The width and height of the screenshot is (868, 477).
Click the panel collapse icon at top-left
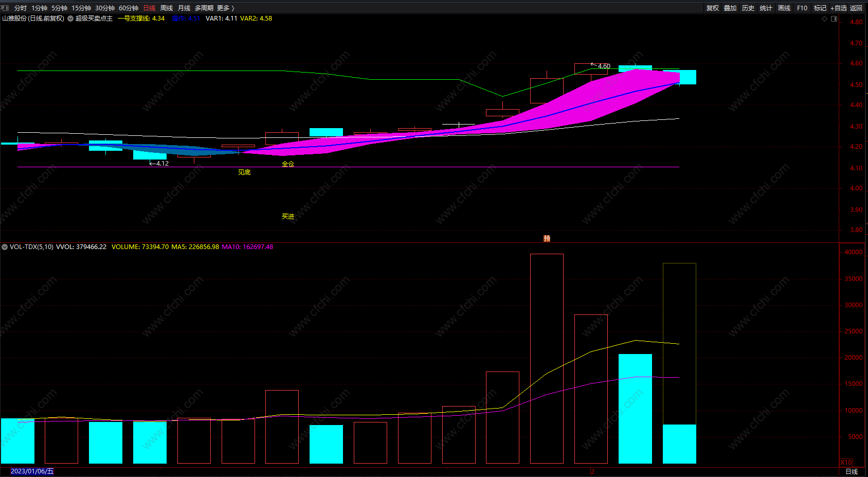click(6, 8)
